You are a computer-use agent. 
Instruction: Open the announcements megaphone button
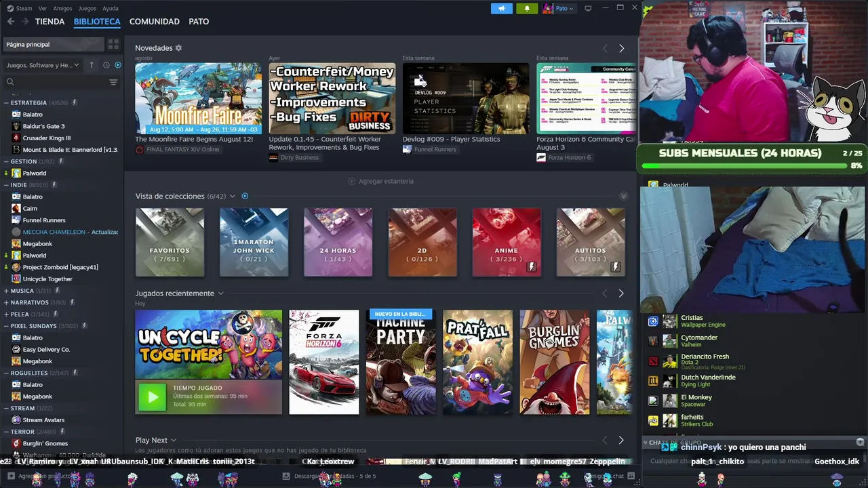(x=502, y=8)
